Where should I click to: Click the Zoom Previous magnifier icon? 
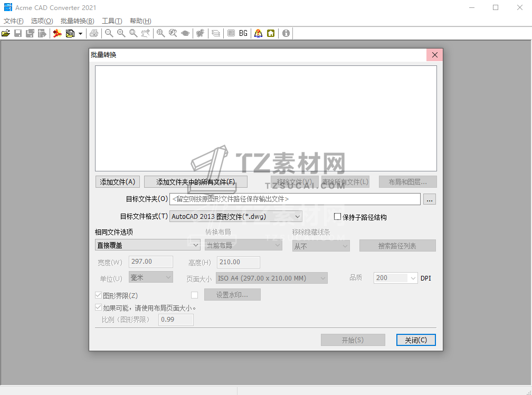click(x=173, y=33)
